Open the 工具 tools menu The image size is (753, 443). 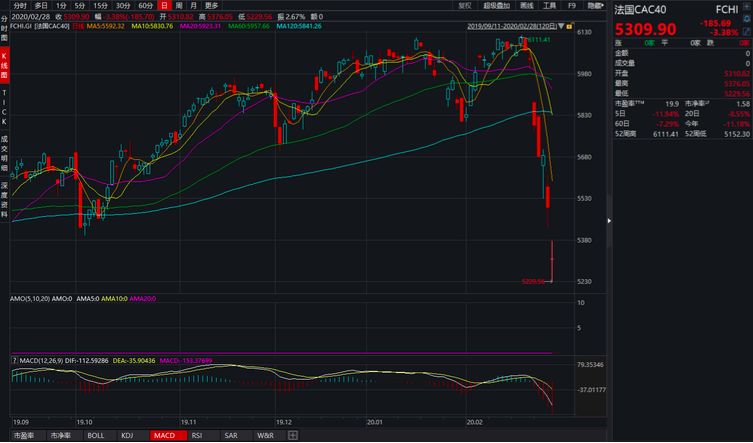pyautogui.click(x=549, y=5)
